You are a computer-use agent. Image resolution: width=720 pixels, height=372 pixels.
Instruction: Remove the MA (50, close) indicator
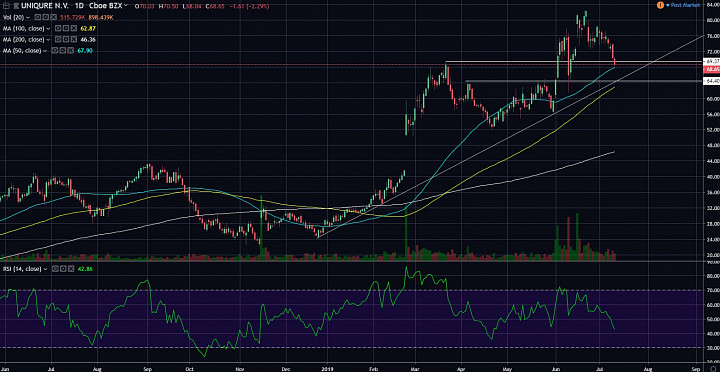click(70, 50)
